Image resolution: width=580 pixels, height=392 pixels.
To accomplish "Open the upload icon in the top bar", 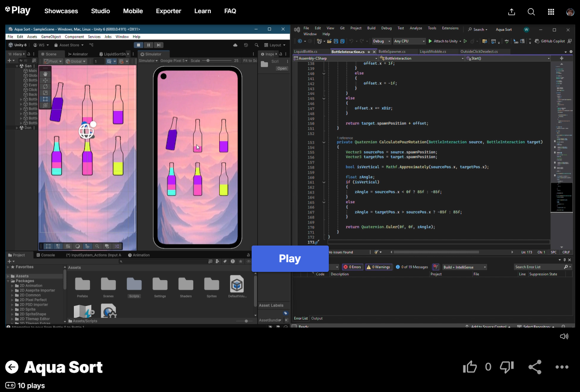I will tap(511, 12).
